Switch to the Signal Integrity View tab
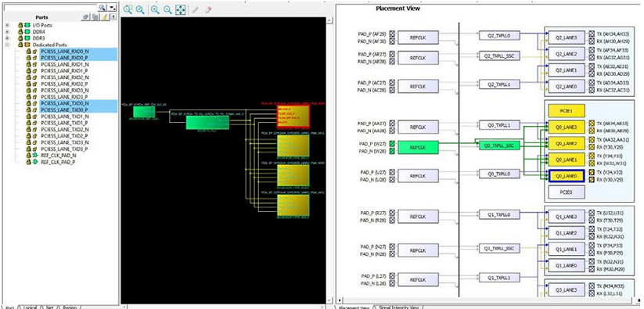Image resolution: width=644 pixels, height=309 pixels. click(x=399, y=307)
